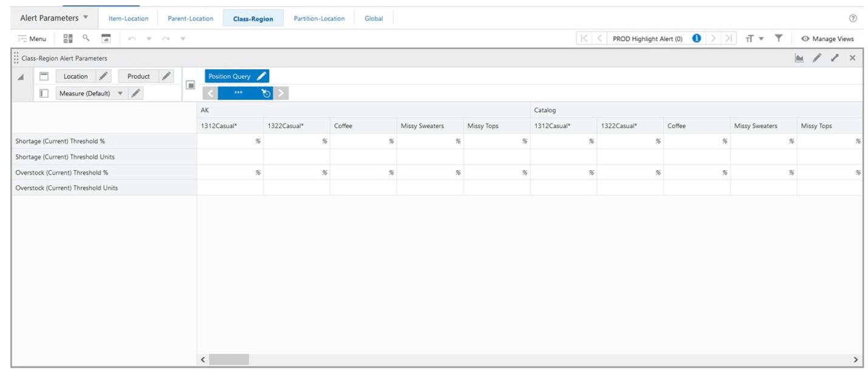This screenshot has width=868, height=372.
Task: Click the calendar view icon beside search
Action: point(106,38)
